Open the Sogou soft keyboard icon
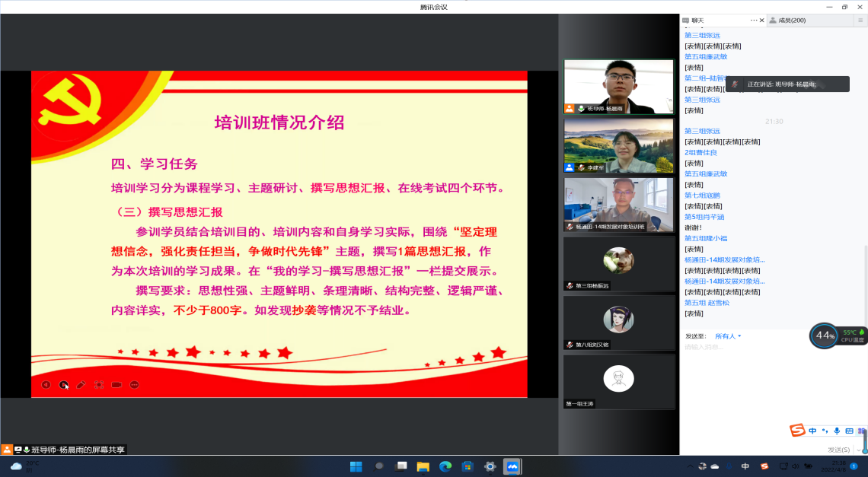This screenshot has height=477, width=868. point(849,431)
